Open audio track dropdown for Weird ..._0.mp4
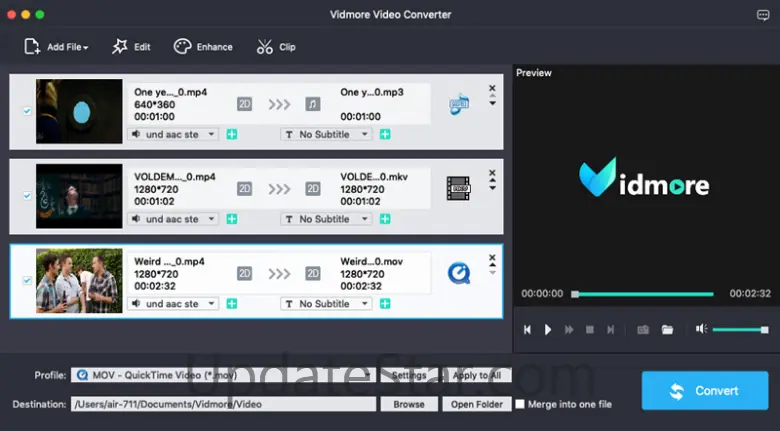The height and width of the screenshot is (431, 780). pos(173,304)
